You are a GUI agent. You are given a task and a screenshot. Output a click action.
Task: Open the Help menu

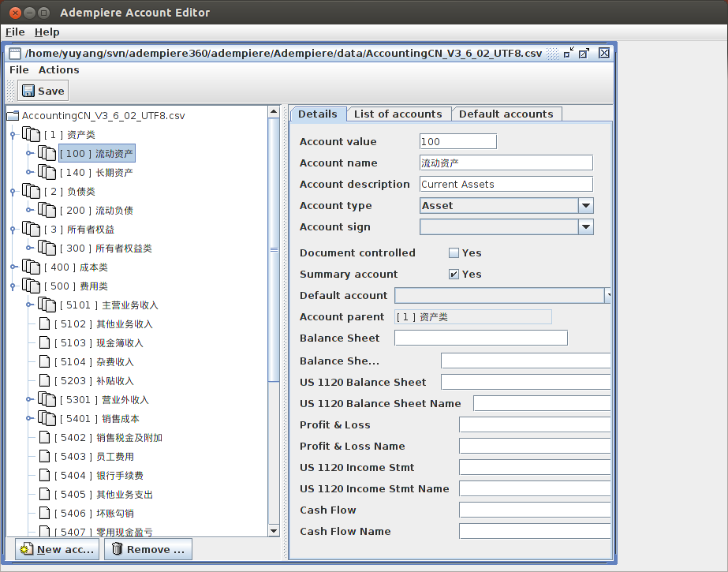pyautogui.click(x=47, y=32)
